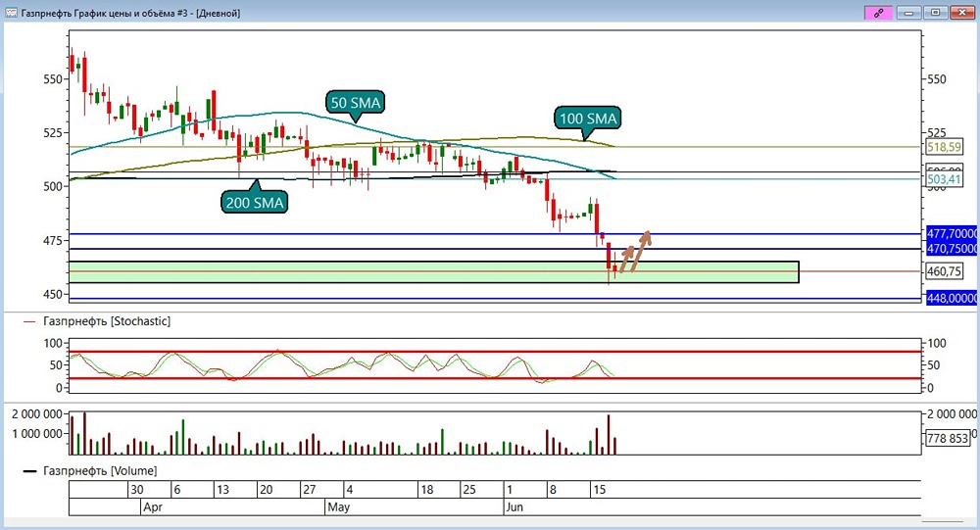Click the 550 value on the left price axis

click(53, 79)
